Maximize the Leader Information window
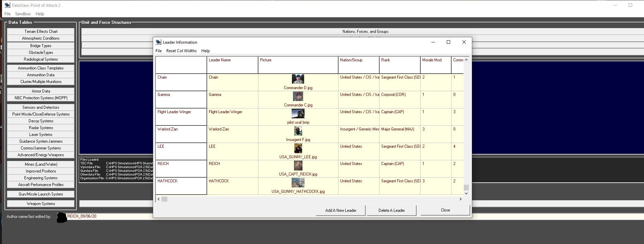This screenshot has height=244, width=644. pyautogui.click(x=448, y=42)
